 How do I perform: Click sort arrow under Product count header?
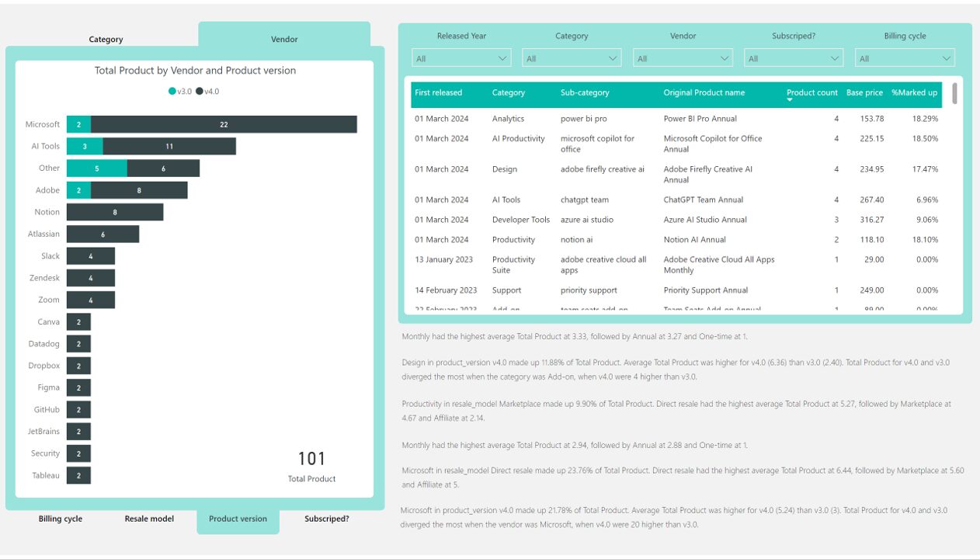[x=790, y=100]
